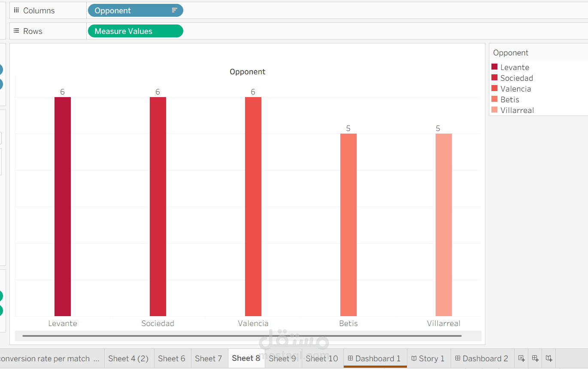This screenshot has height=369, width=588.
Task: Click the Valencia axis label
Action: pos(253,323)
